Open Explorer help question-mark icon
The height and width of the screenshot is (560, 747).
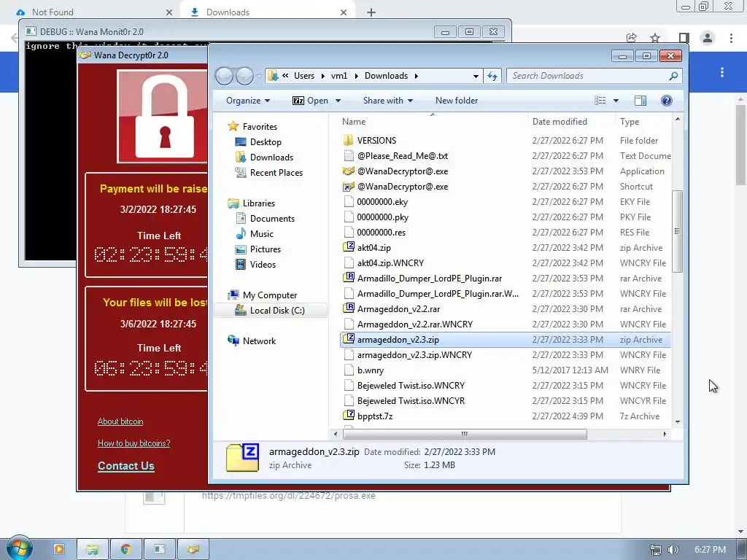point(667,101)
